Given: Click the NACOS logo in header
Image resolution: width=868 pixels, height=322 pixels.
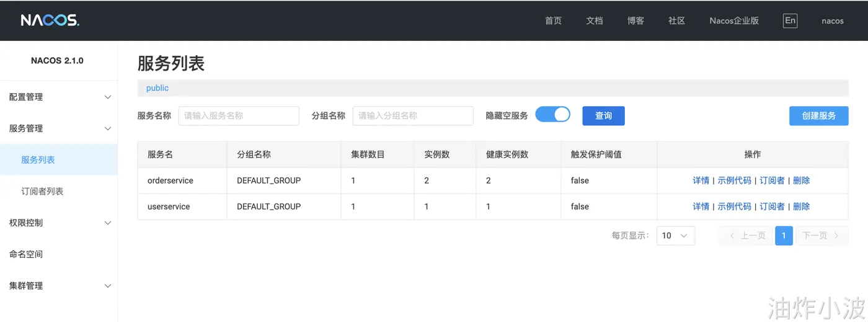Looking at the screenshot, I should [50, 20].
